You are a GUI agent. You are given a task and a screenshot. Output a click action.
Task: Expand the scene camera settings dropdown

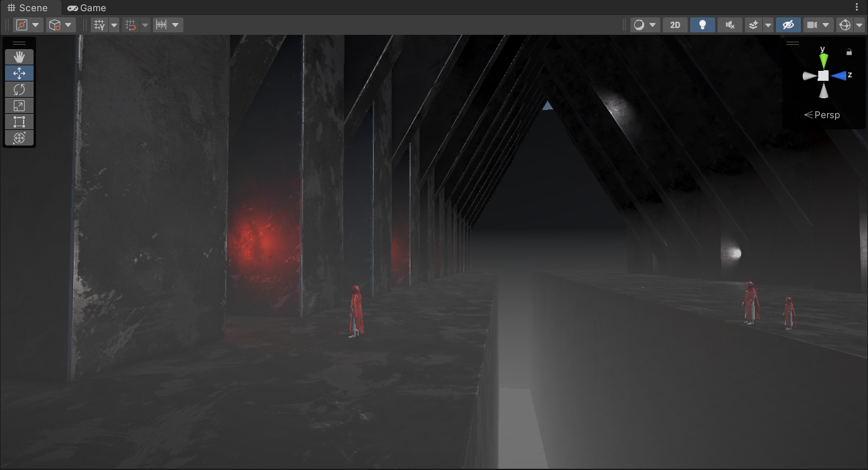pos(826,25)
